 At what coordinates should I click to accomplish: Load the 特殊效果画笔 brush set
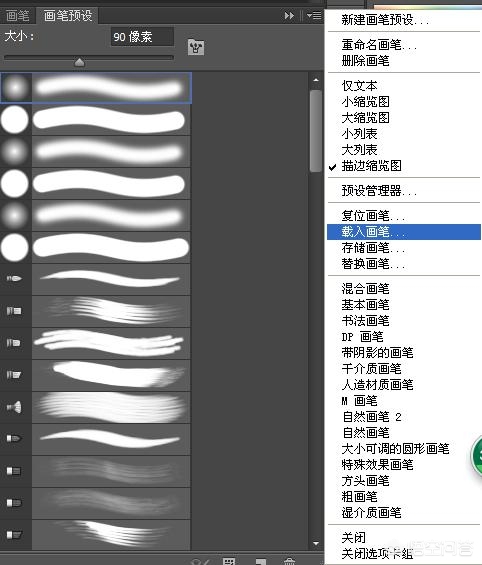point(377,465)
